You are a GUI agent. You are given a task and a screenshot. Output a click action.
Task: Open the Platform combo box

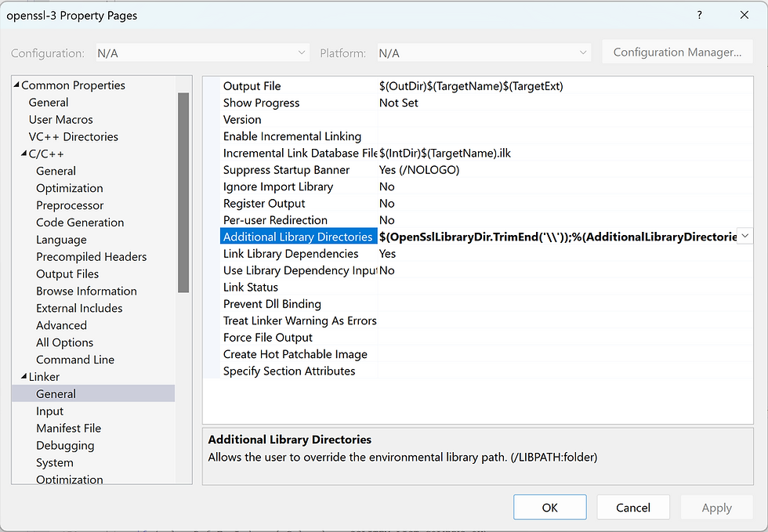coord(484,53)
